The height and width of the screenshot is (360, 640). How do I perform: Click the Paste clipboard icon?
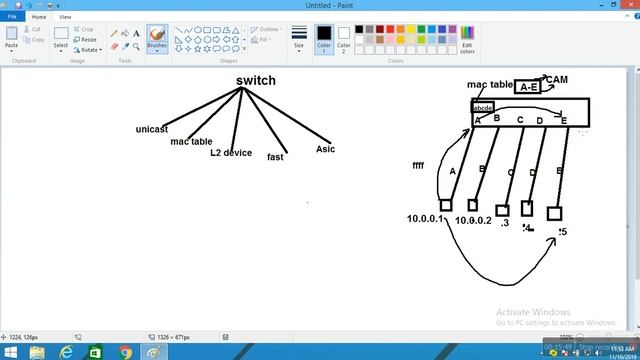click(x=11, y=33)
